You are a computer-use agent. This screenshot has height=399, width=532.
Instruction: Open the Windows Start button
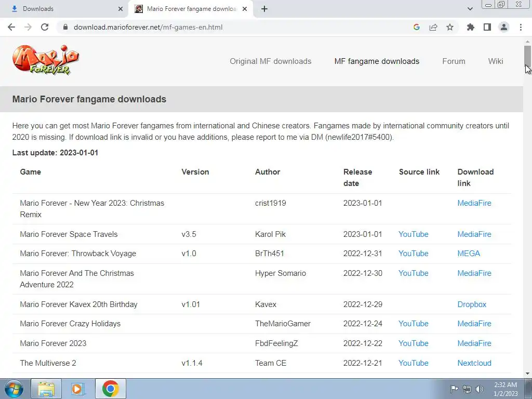14,389
